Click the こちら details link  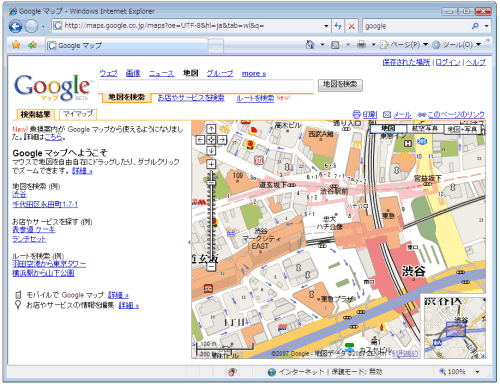(53, 137)
